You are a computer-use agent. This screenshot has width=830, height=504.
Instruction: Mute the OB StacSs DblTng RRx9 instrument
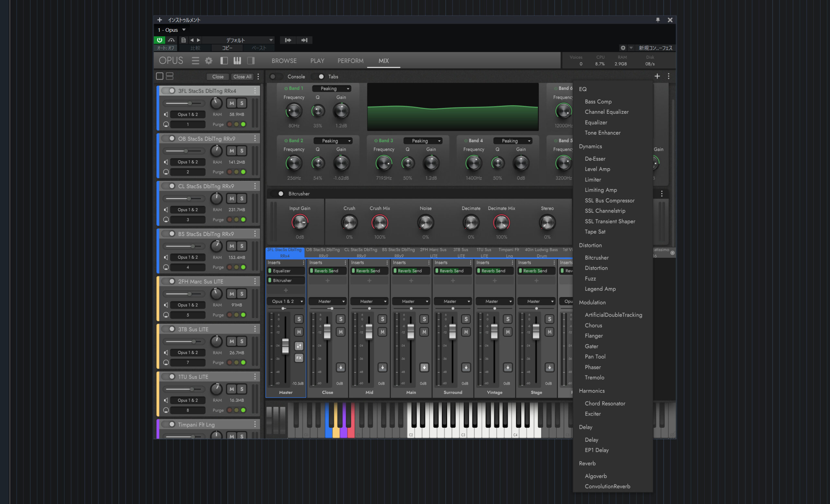point(231,151)
